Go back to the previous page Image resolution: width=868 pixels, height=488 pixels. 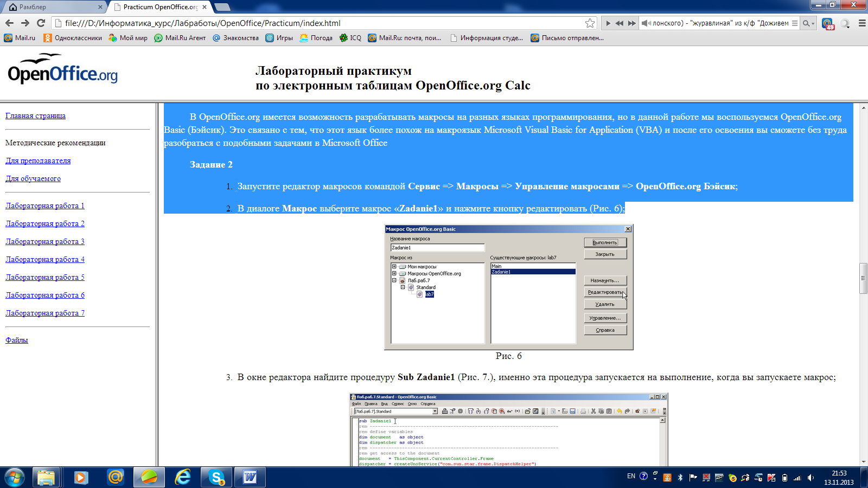(9, 23)
